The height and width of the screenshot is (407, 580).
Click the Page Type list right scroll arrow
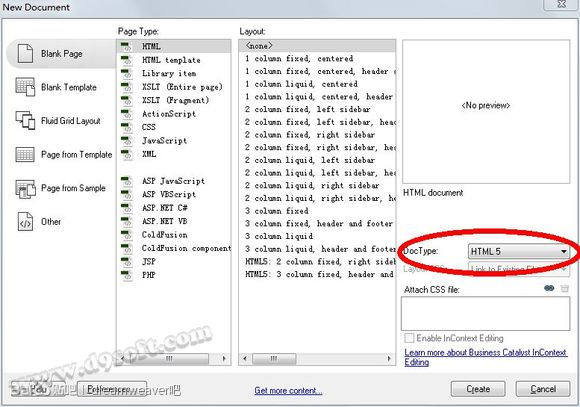click(x=224, y=359)
